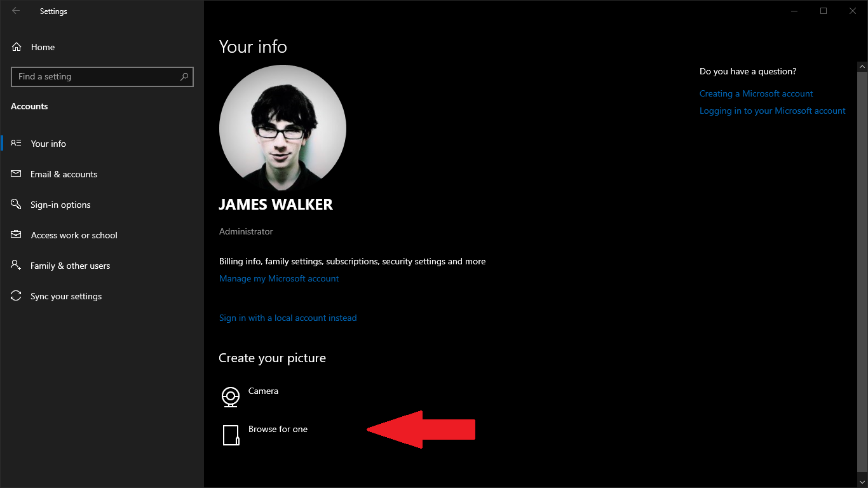The height and width of the screenshot is (488, 868).
Task: Open Logging in to your Microsoft account link
Action: pos(772,111)
